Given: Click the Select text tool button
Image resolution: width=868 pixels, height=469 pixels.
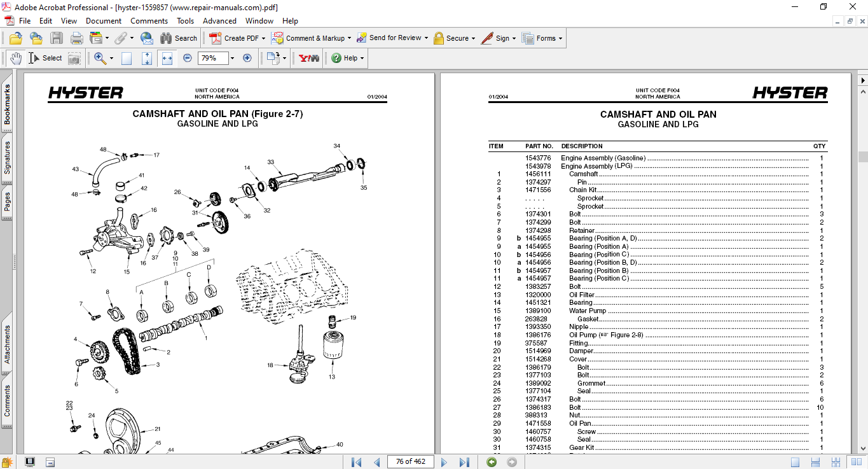Looking at the screenshot, I should click(45, 58).
